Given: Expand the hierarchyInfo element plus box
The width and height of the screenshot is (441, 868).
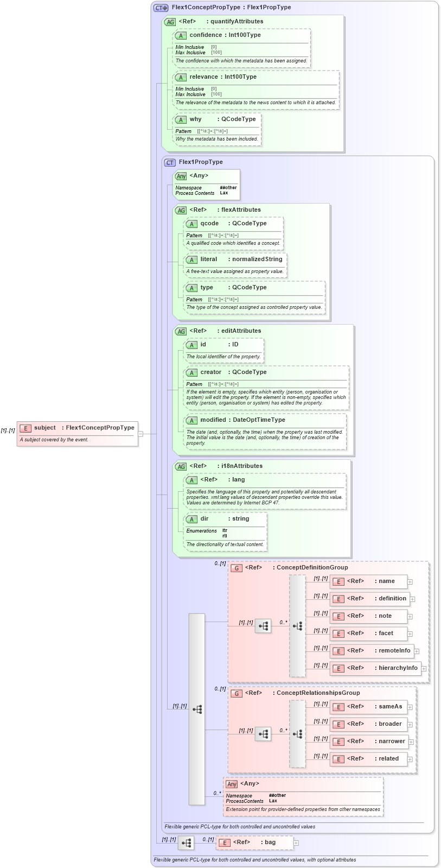Looking at the screenshot, I should click(424, 668).
